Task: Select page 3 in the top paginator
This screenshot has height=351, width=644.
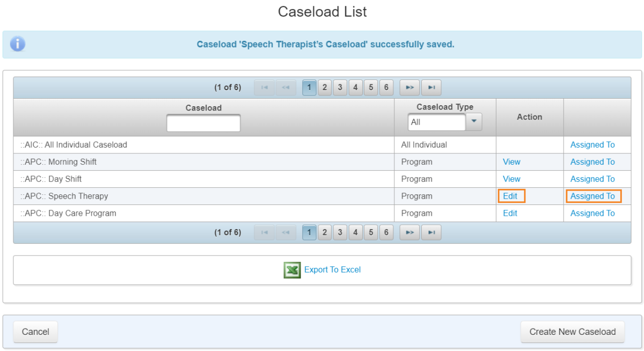Action: tap(340, 87)
